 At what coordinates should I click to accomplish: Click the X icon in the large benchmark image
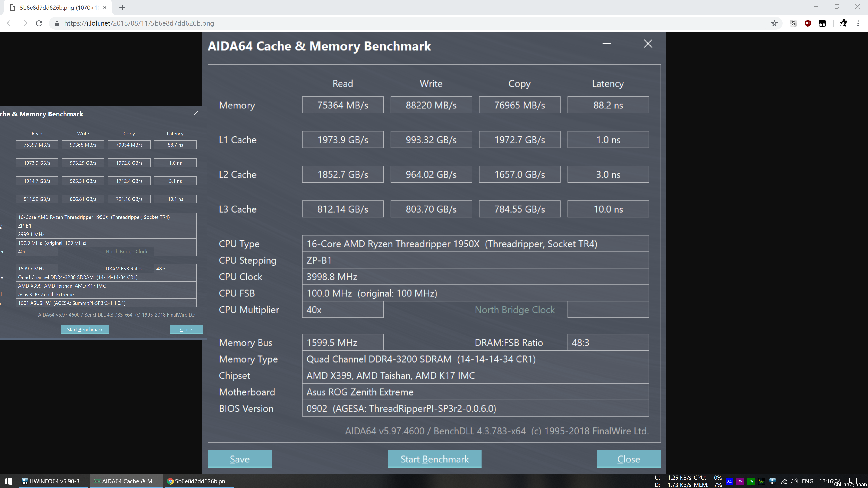point(648,44)
